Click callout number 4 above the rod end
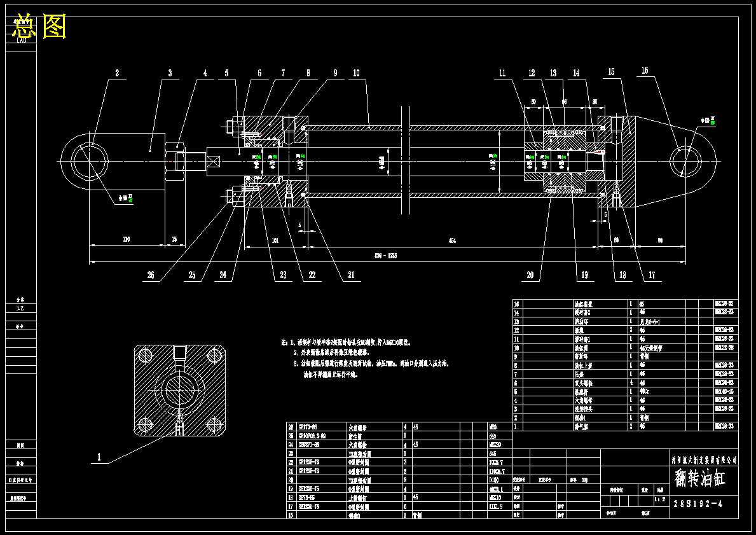Image resolution: width=756 pixels, height=535 pixels. (x=205, y=73)
